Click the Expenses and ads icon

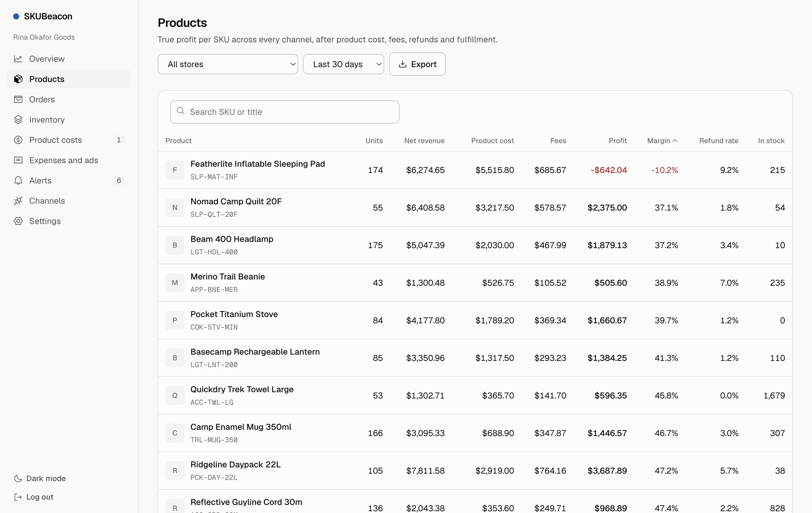point(18,160)
